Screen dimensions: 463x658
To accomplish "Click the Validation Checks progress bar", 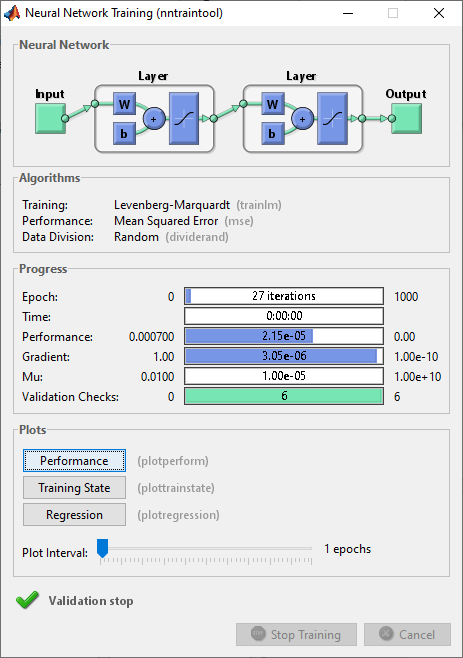I will [284, 396].
